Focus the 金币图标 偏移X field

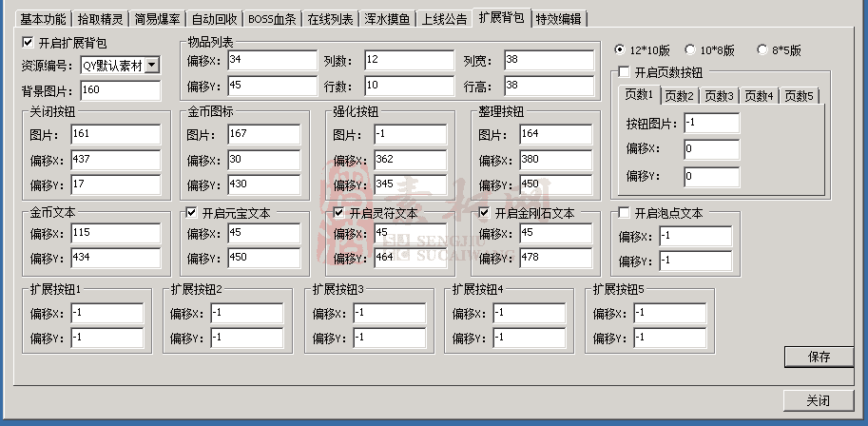coord(264,160)
